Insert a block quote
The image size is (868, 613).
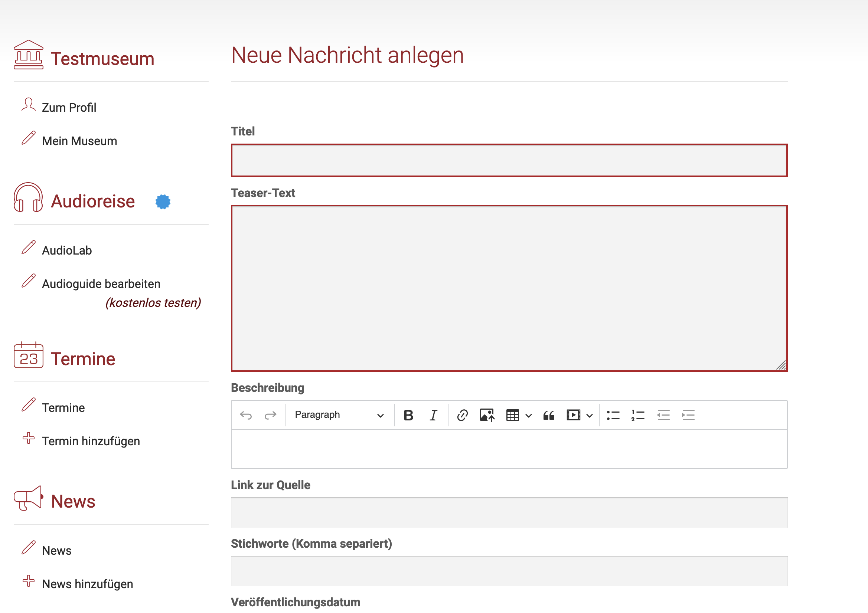(x=549, y=415)
